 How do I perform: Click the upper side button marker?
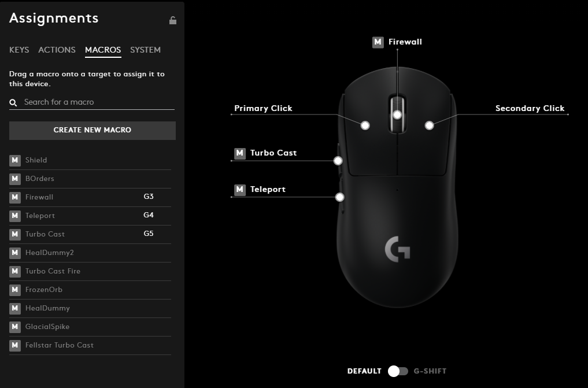338,161
